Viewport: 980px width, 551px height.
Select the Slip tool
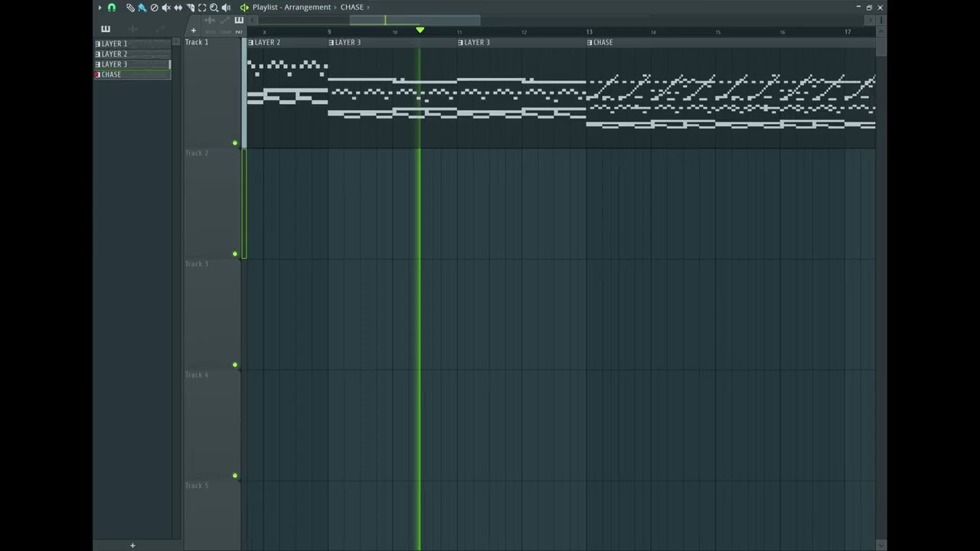click(178, 7)
